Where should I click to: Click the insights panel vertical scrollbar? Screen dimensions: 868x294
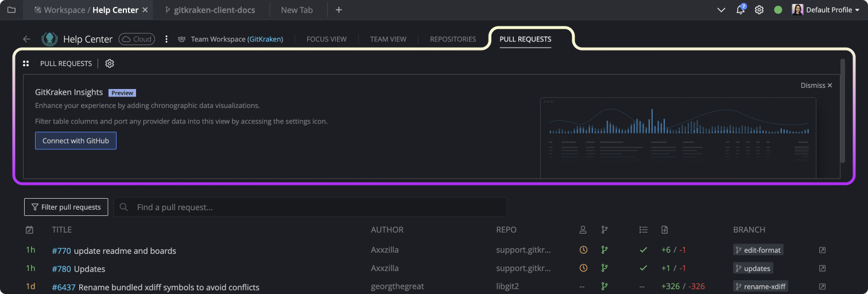point(843,110)
